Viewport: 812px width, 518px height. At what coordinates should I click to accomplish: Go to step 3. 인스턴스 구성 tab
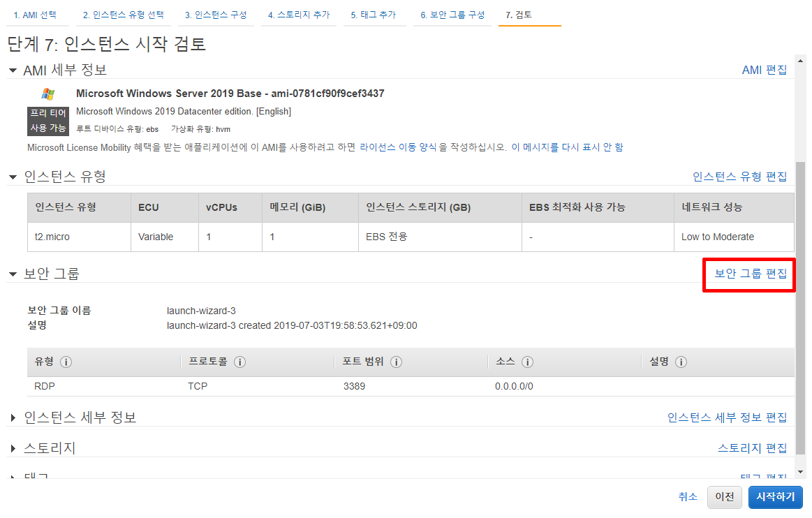[x=216, y=15]
